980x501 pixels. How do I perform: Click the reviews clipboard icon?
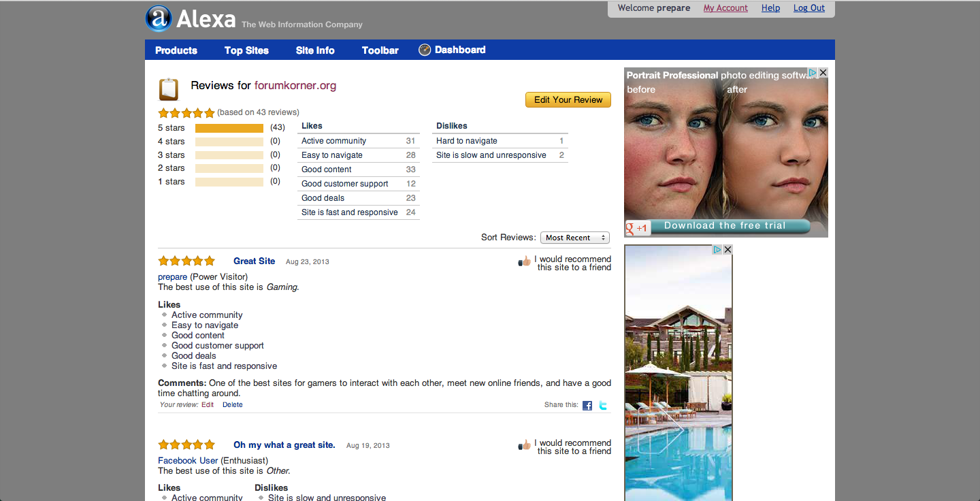click(x=169, y=89)
